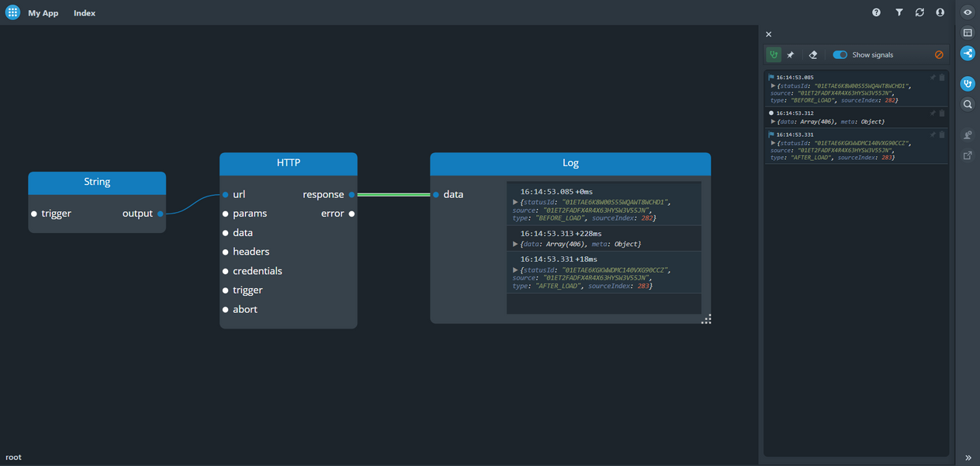The height and width of the screenshot is (466, 980).
Task: Click HTTP node params port
Action: pyautogui.click(x=226, y=214)
